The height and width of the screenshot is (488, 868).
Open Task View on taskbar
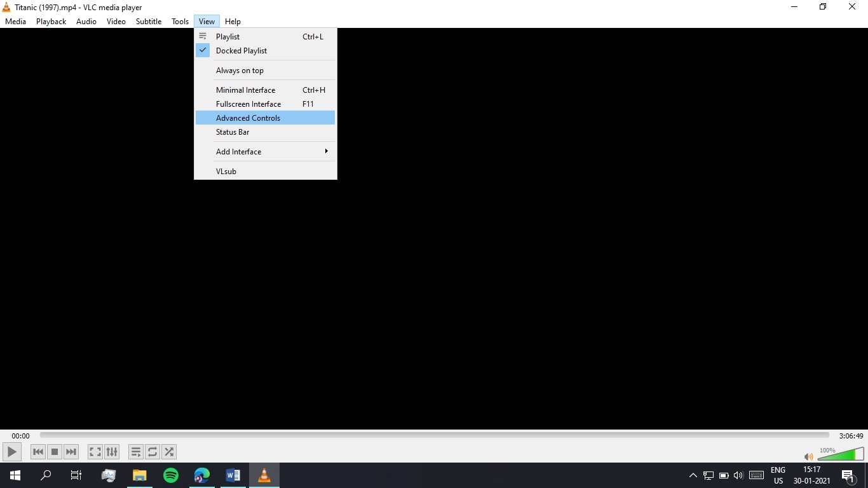[x=76, y=475]
